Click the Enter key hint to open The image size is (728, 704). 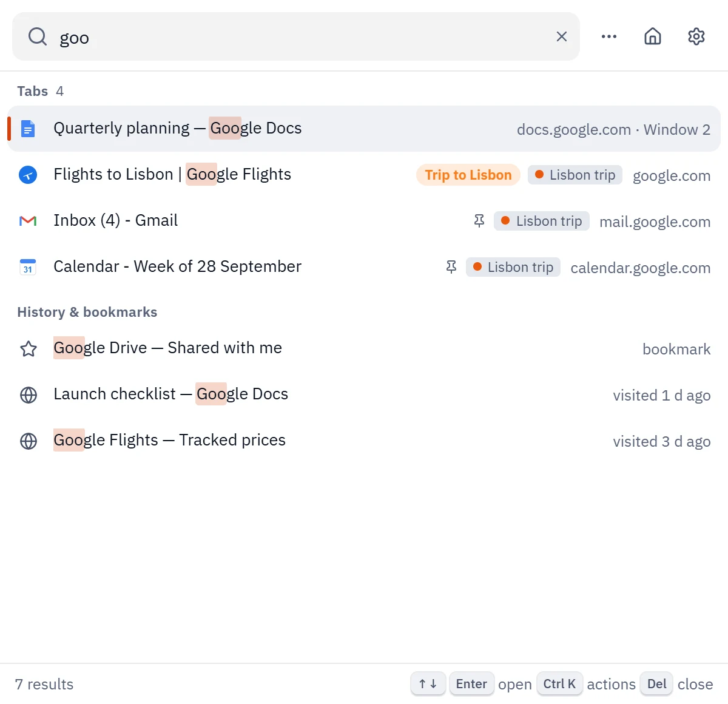click(x=471, y=684)
